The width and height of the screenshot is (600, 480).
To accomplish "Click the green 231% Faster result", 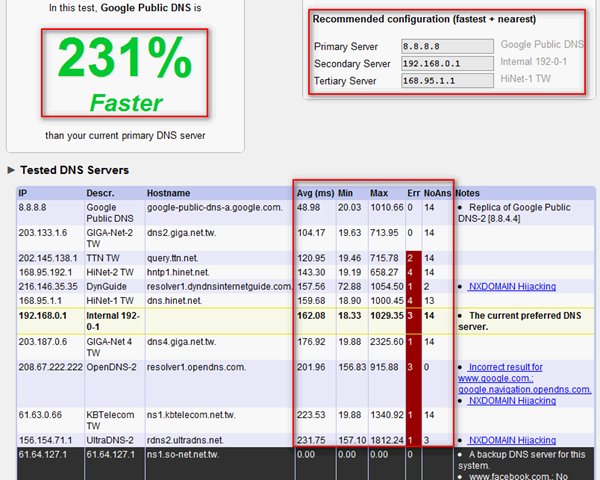I will coord(124,72).
